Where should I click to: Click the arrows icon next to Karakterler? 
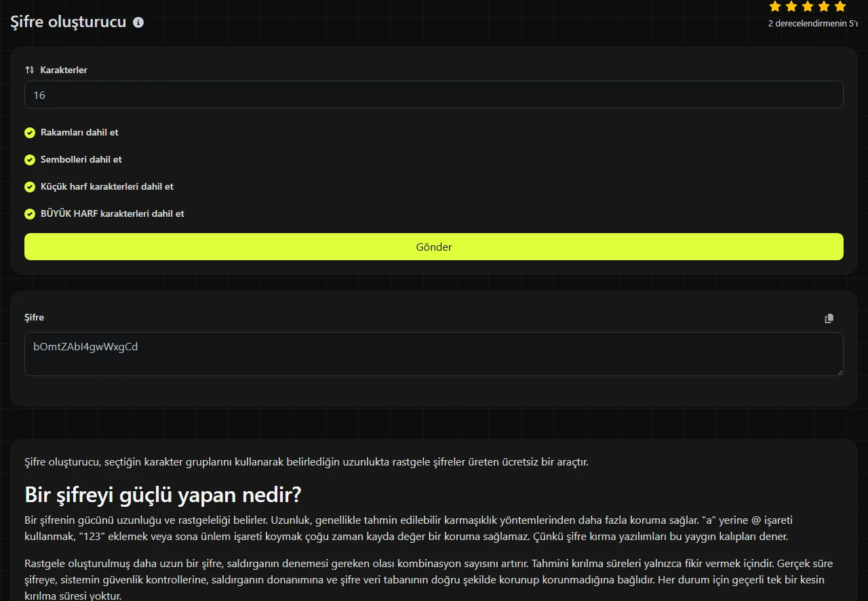pos(29,70)
